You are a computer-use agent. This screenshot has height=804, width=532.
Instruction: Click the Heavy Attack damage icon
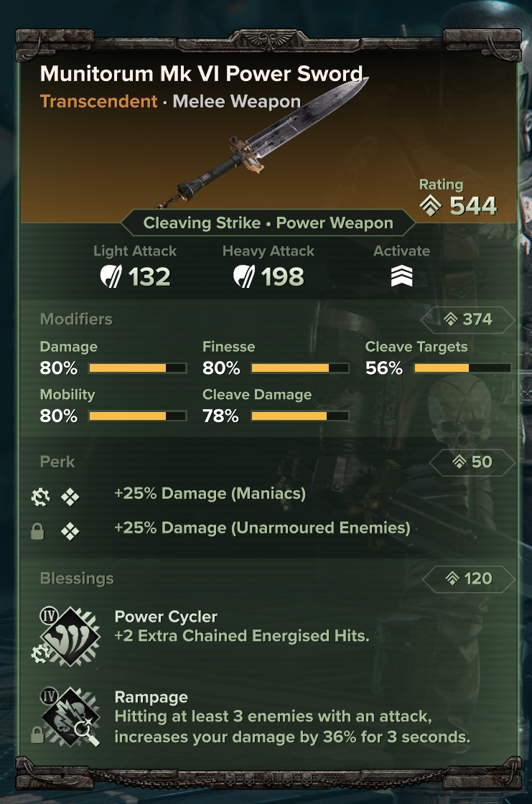pos(244,276)
